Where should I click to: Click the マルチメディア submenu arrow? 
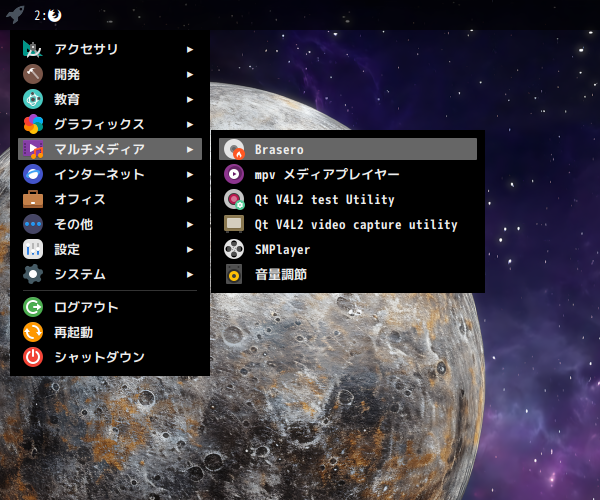[190, 149]
